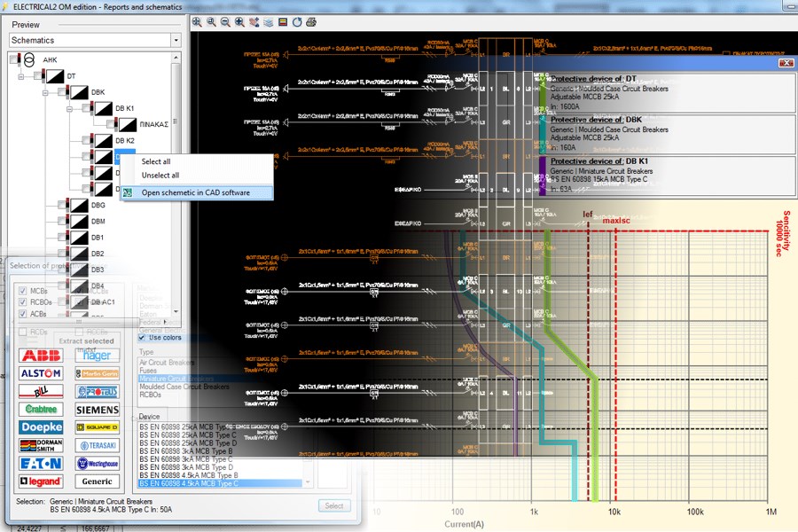Uncheck the RCBOs filter checkbox

point(23,303)
